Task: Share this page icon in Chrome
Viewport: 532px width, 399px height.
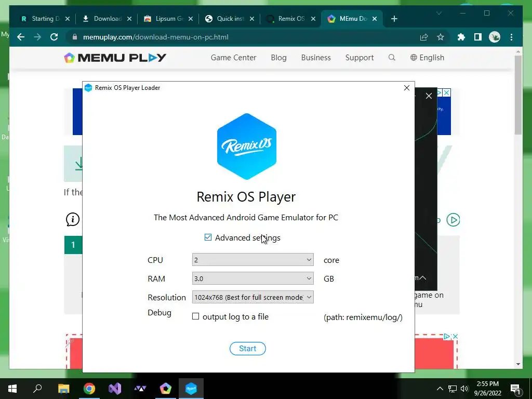Action: click(424, 37)
